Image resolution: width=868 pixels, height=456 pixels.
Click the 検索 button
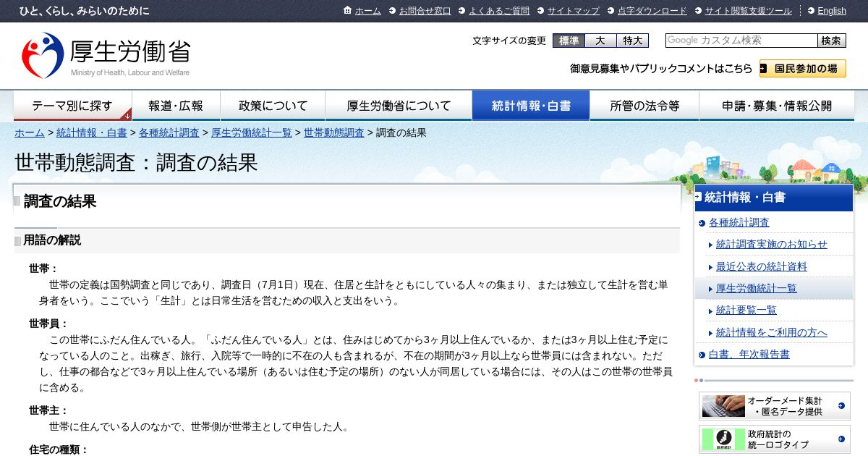click(x=832, y=41)
